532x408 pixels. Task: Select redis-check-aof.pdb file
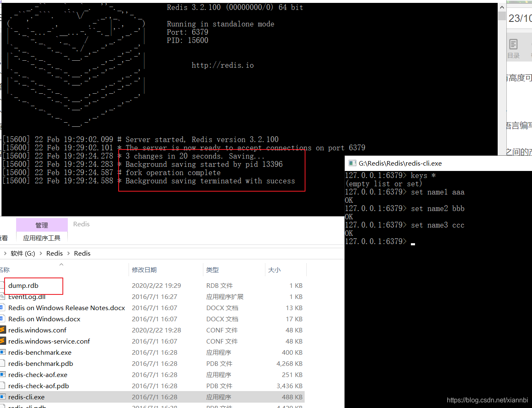tap(38, 386)
